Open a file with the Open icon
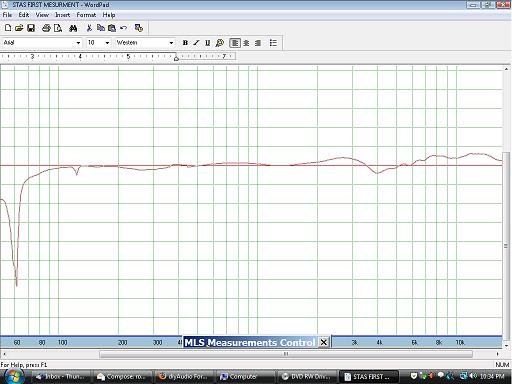 (19, 28)
